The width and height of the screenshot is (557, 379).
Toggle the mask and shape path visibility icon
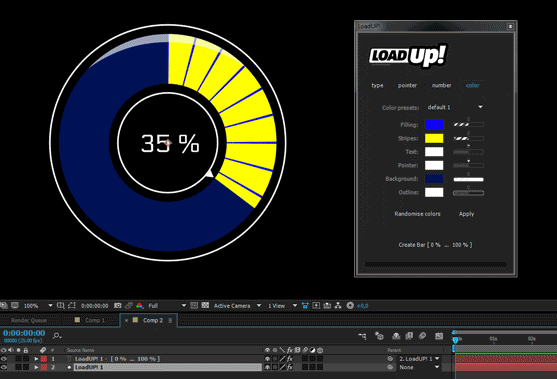click(x=72, y=305)
